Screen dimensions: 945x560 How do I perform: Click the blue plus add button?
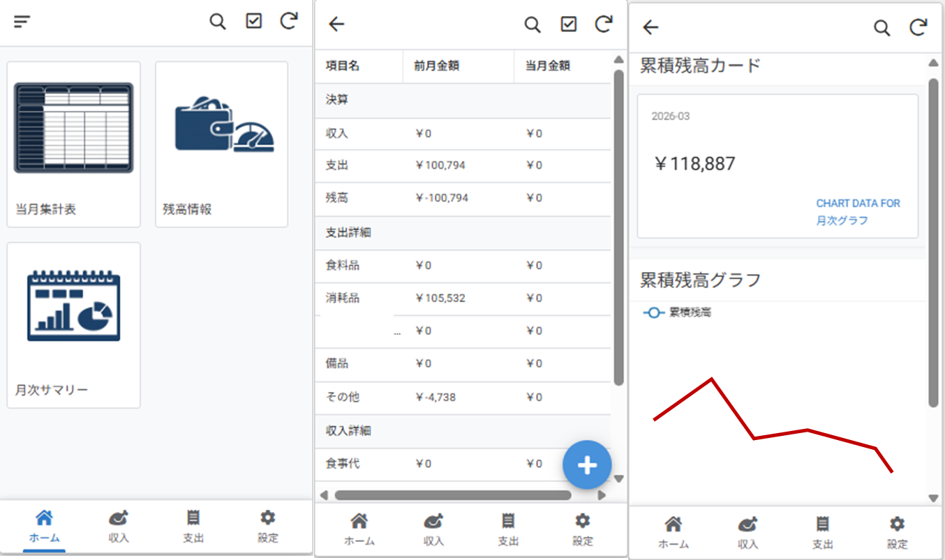tap(587, 465)
